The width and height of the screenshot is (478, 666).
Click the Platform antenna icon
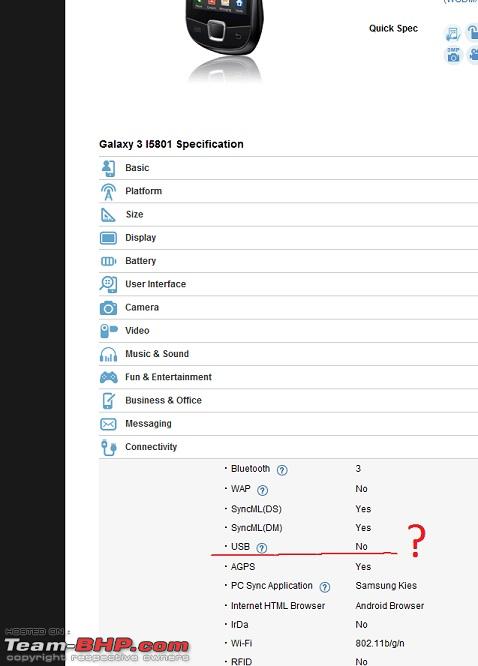click(108, 192)
